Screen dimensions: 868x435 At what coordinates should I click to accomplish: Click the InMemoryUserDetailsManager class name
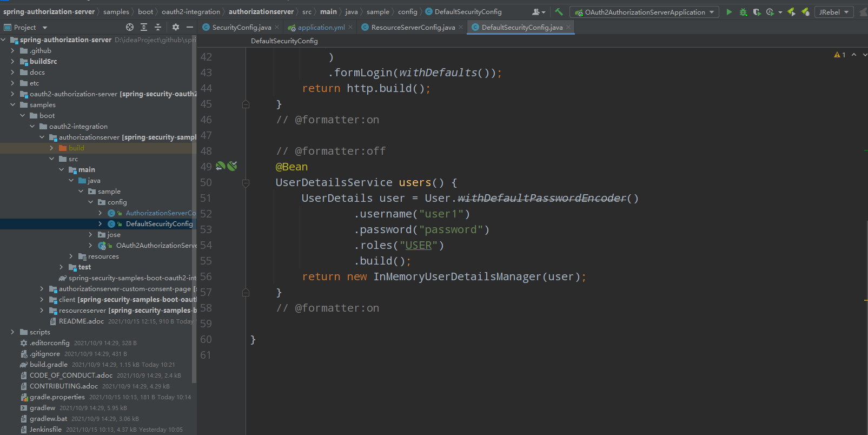click(x=457, y=276)
